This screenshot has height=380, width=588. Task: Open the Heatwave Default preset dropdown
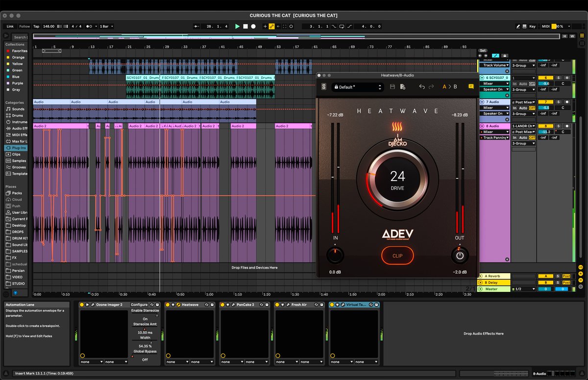(x=357, y=87)
